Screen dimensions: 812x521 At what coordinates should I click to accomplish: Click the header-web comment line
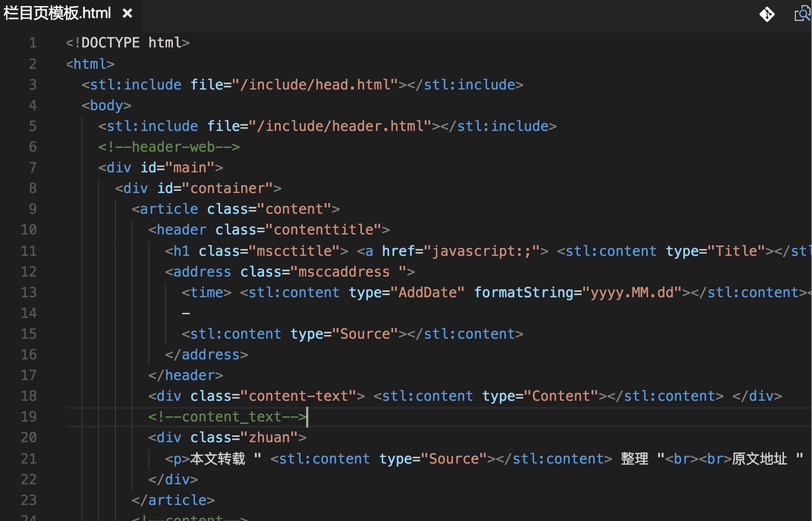169,147
